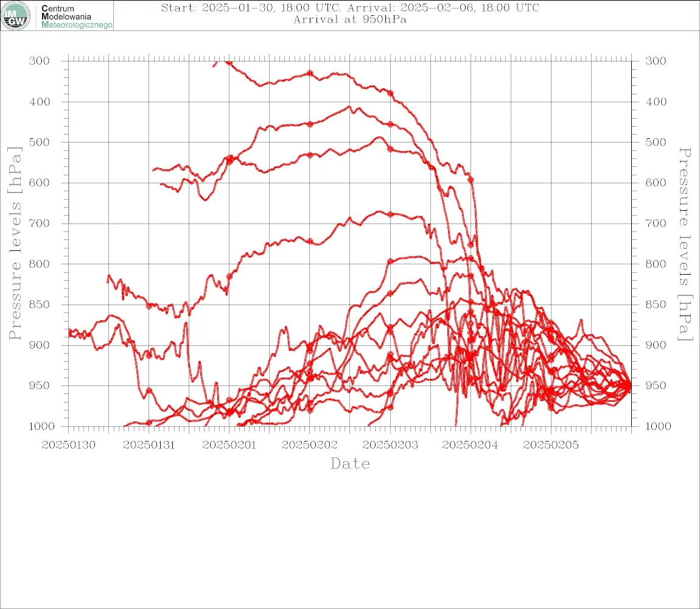Click the IMGW round logo icon
The width and height of the screenshot is (700, 609).
click(16, 16)
